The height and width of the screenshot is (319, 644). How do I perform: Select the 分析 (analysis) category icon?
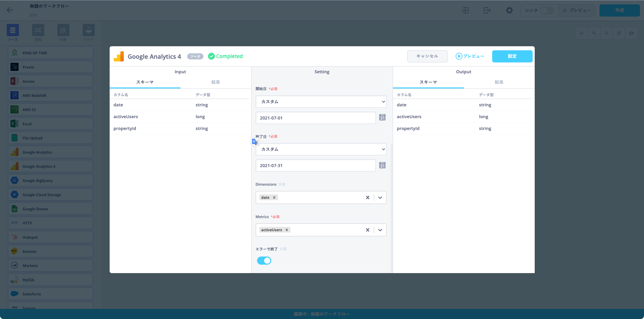pyautogui.click(x=63, y=30)
